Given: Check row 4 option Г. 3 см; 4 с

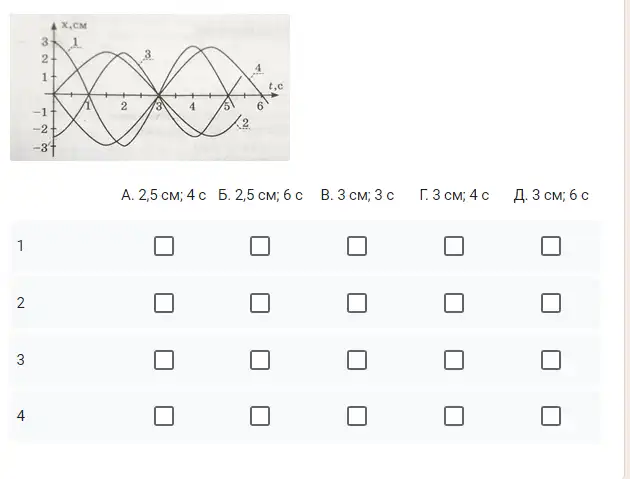Looking at the screenshot, I should coord(454,416).
